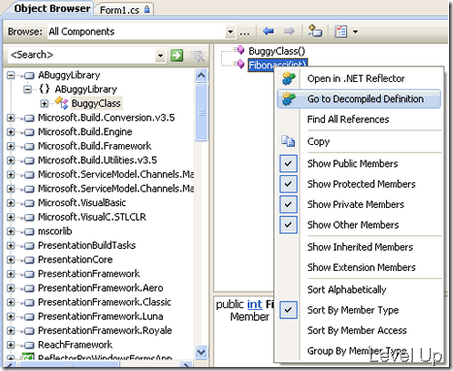Screen dimensions: 453x371
Task: Enable Sort Alphabetically option
Action: 347,289
